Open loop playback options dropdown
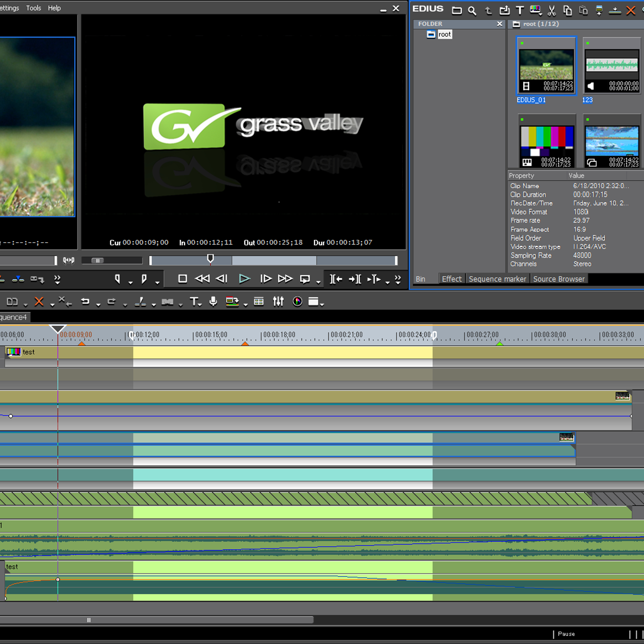 click(318, 282)
